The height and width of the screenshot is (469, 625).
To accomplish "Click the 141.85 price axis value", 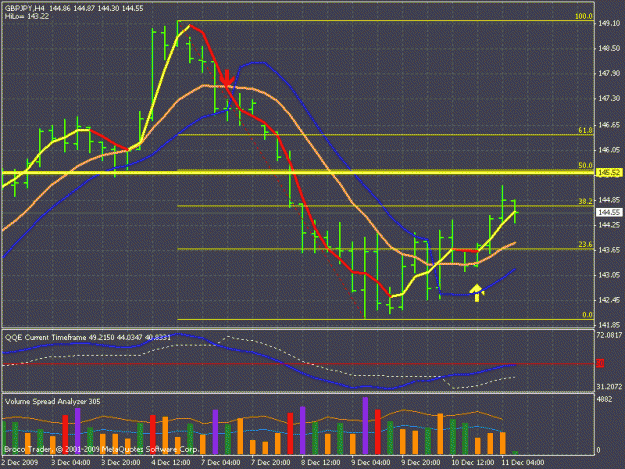I will point(609,325).
